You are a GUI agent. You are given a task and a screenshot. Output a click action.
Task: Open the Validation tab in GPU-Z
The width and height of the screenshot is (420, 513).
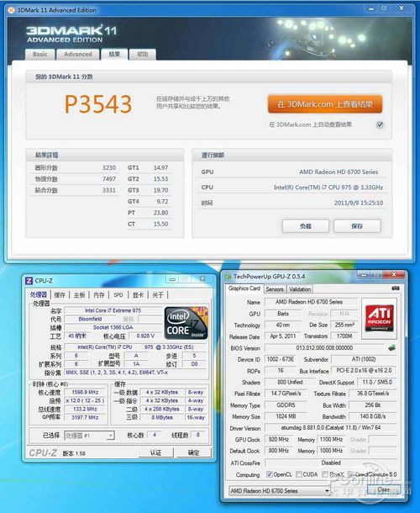[x=300, y=289]
